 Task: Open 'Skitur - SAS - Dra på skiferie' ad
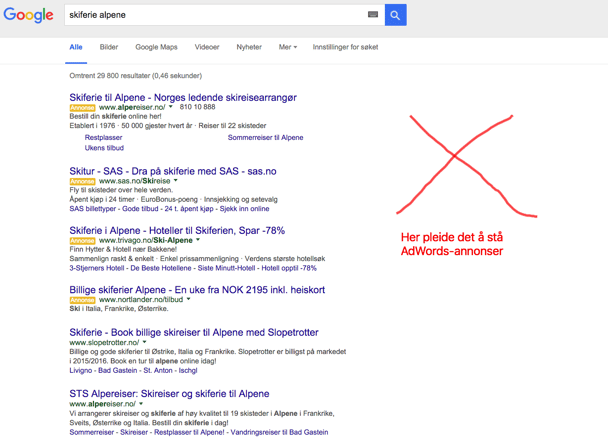pos(173,171)
